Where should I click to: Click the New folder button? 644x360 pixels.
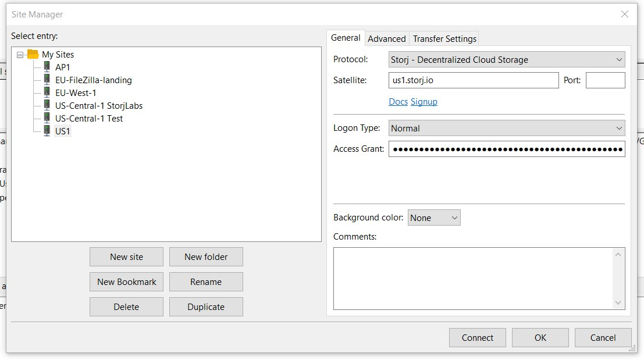[206, 256]
